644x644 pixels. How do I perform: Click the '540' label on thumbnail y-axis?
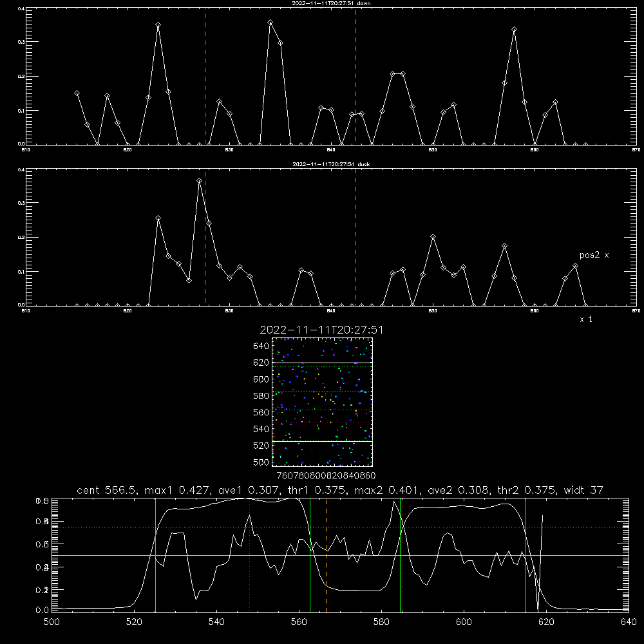[261, 429]
